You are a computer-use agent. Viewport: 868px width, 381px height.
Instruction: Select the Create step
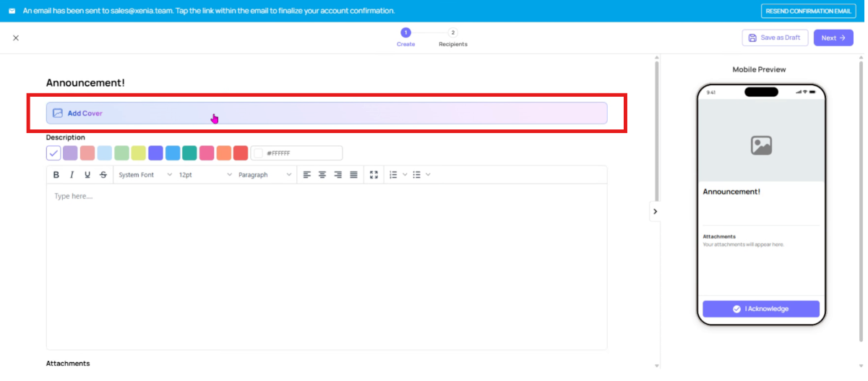405,38
